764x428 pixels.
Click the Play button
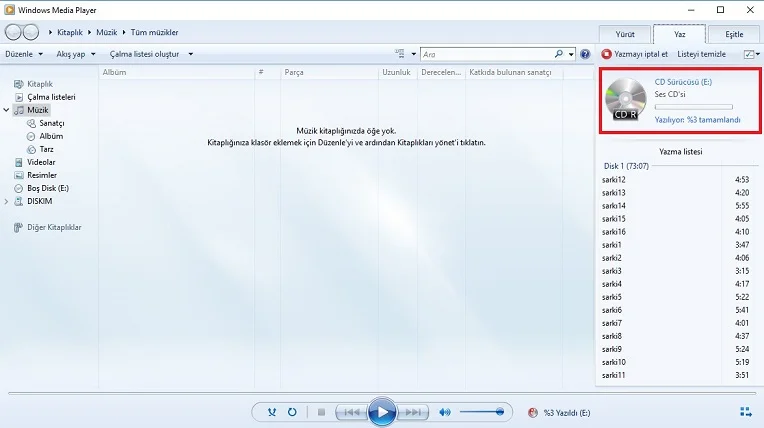click(382, 412)
